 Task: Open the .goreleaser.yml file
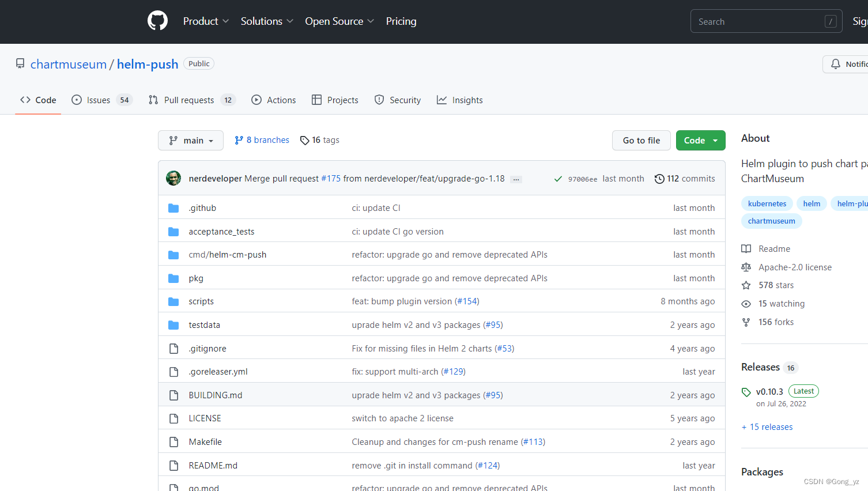[218, 372]
